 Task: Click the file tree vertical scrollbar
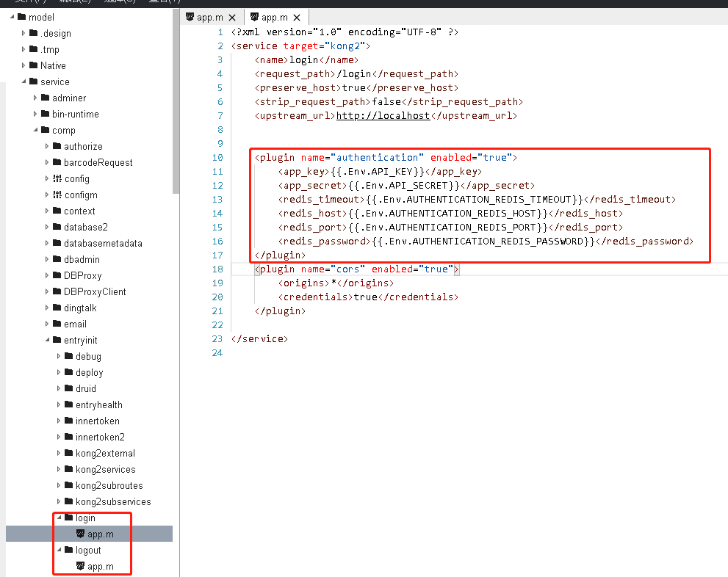[x=176, y=103]
